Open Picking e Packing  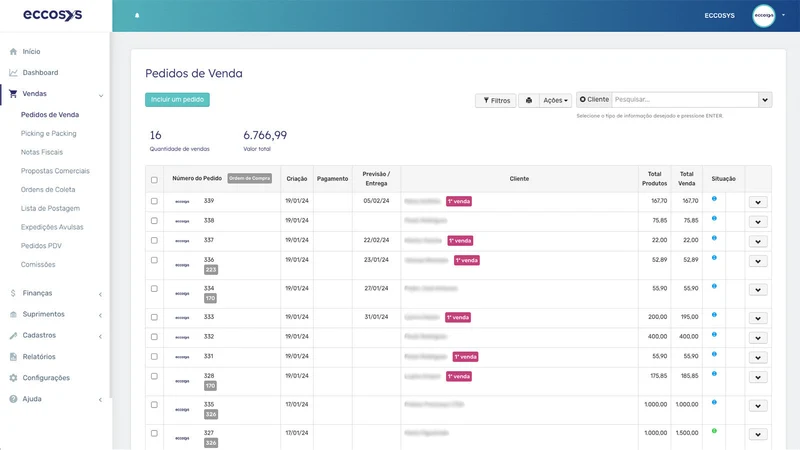tap(48, 134)
